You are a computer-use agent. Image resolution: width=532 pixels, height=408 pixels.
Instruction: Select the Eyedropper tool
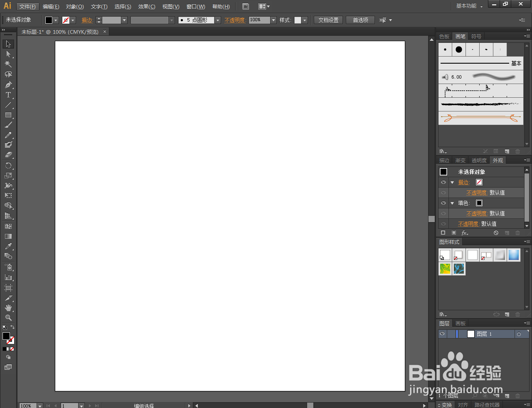[x=8, y=246]
